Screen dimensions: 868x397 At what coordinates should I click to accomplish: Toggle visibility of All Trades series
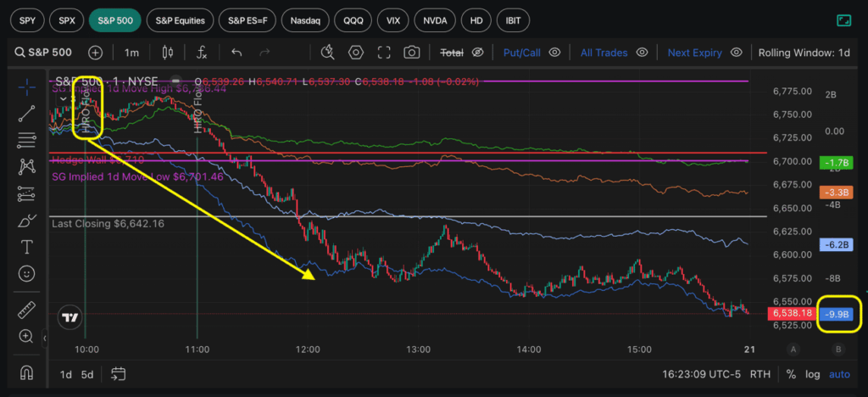point(642,53)
